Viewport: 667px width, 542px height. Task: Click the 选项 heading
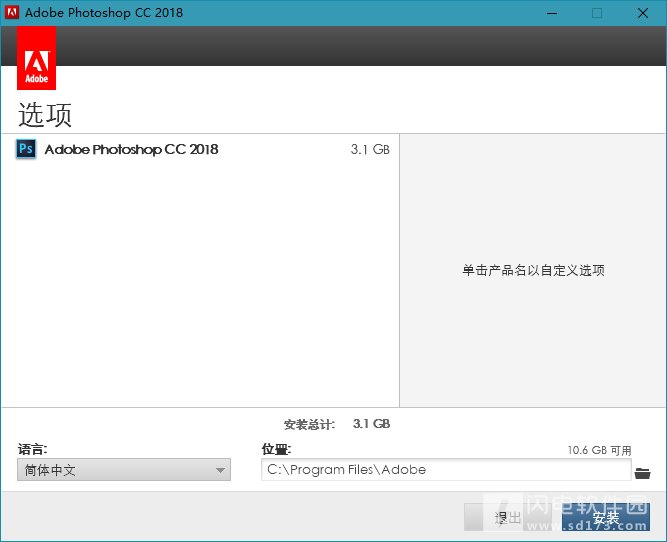click(x=45, y=115)
